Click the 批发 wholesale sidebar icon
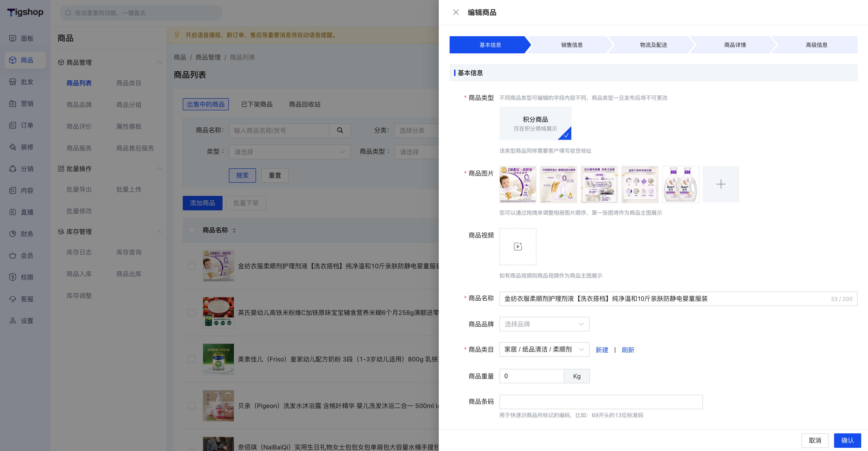The image size is (868, 451). coord(12,82)
